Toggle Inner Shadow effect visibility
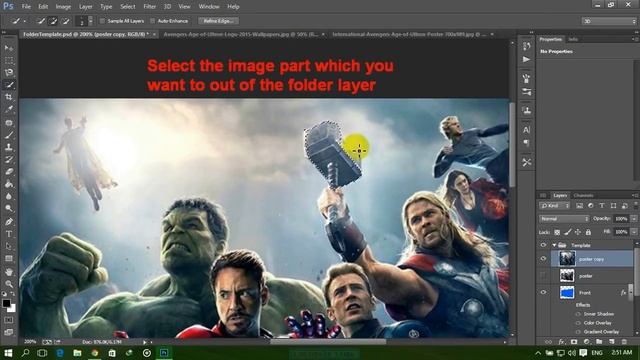This screenshot has width=640, height=360. point(578,314)
